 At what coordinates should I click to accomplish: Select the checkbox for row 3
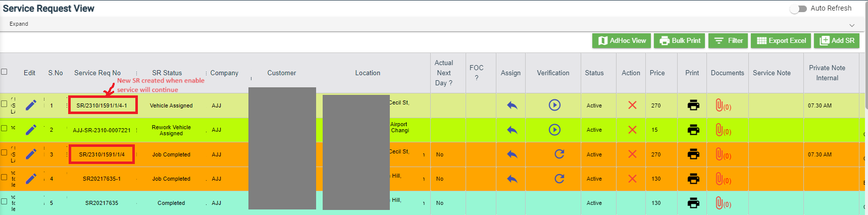click(x=4, y=152)
